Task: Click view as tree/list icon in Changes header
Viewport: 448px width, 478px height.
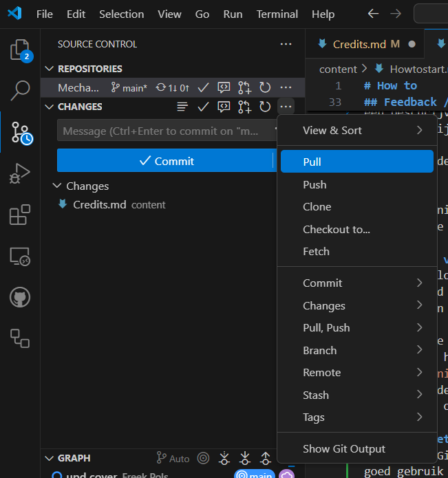Action: pyautogui.click(x=182, y=107)
